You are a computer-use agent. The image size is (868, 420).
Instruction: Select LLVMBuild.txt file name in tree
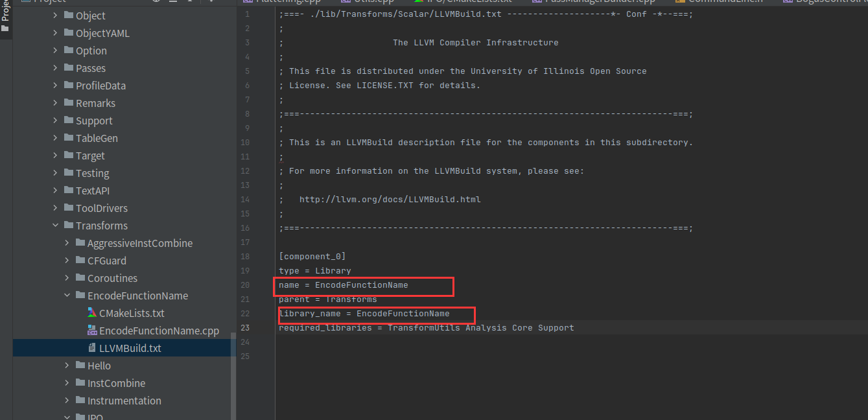[130, 348]
